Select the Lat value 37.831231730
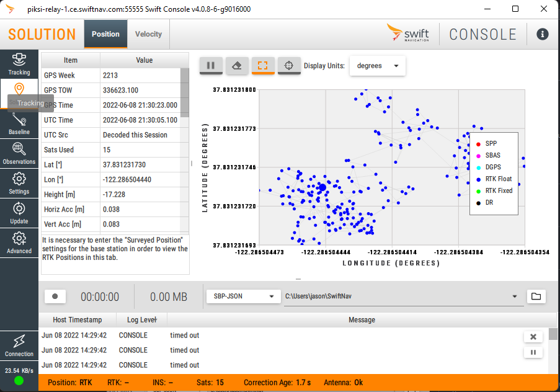Image resolution: width=560 pixels, height=392 pixels. coord(140,165)
